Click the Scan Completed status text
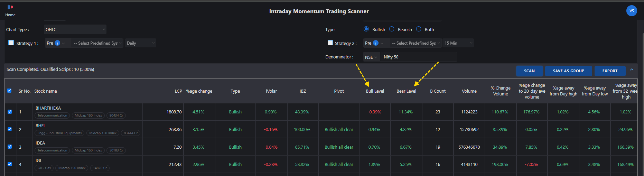This screenshot has width=644, height=176. (50, 70)
